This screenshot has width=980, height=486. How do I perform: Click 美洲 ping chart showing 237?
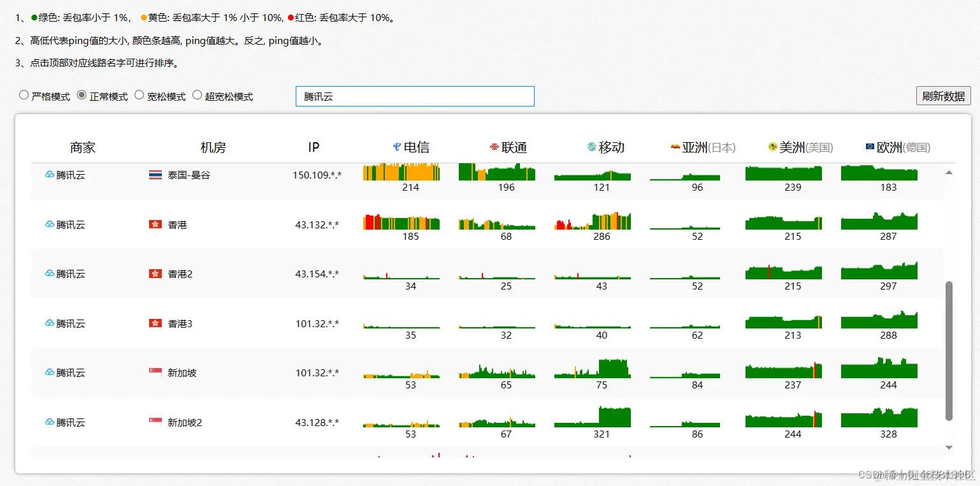coord(784,370)
